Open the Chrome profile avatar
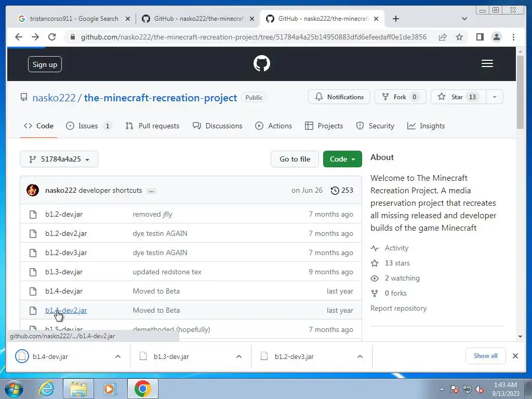This screenshot has height=399, width=532. point(496,37)
